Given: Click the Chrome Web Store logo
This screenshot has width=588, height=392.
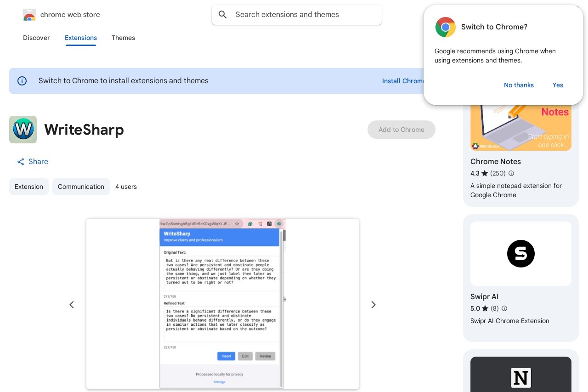Looking at the screenshot, I should point(29,15).
